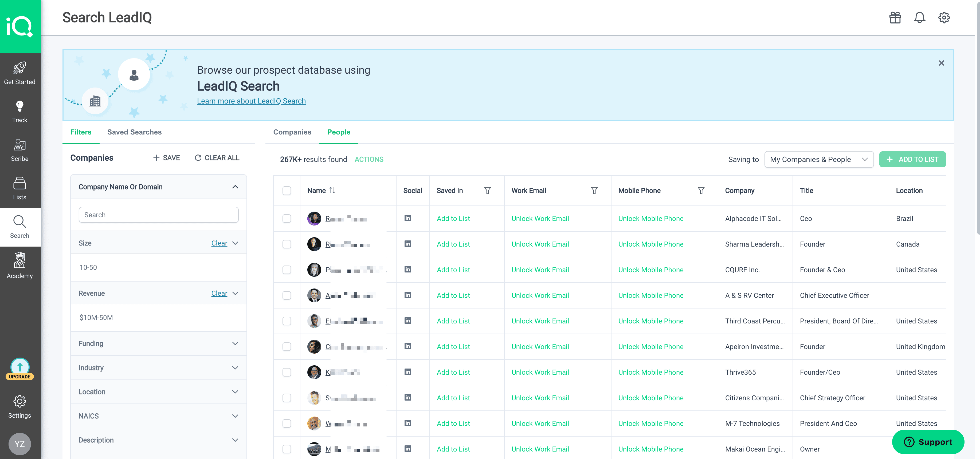The width and height of the screenshot is (980, 459).
Task: Click the Work Email filter icon
Action: [594, 191]
